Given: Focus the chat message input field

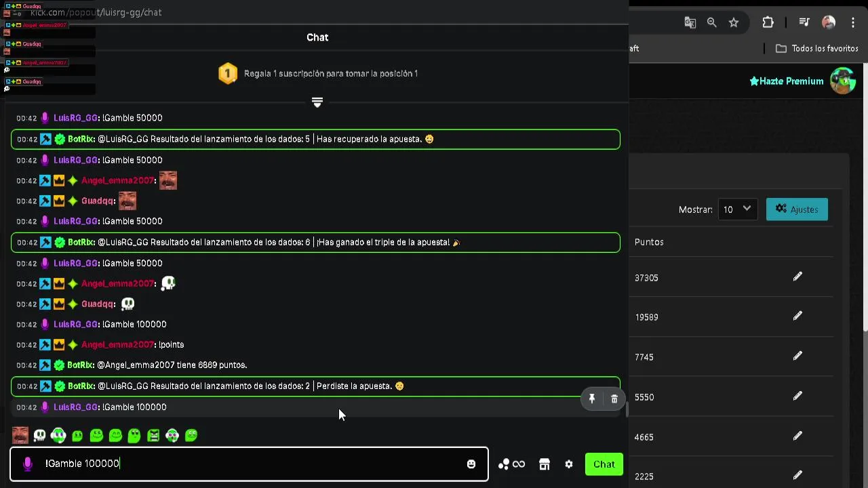Looking at the screenshot, I should [x=251, y=464].
